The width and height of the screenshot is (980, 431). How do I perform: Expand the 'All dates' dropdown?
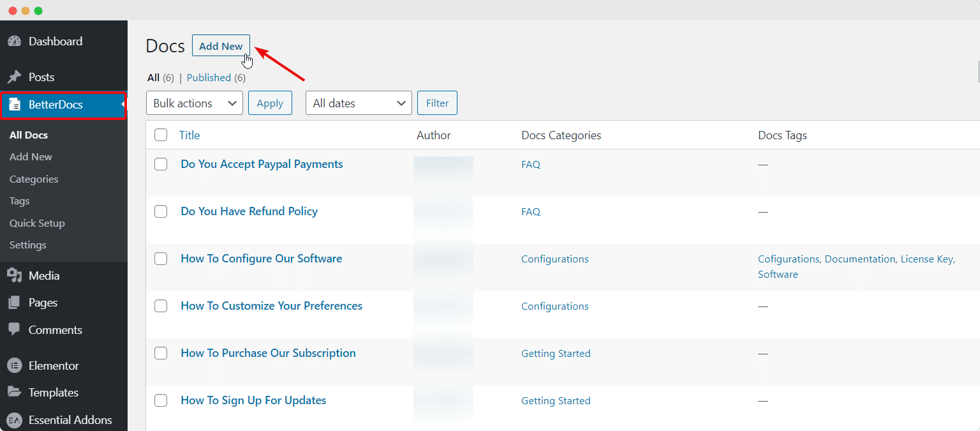click(x=358, y=103)
